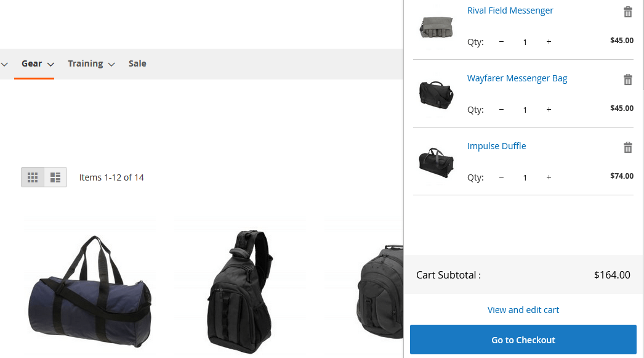The height and width of the screenshot is (358, 644).
Task: Delete Wayfarer Messenger Bag from cart
Action: 627,79
